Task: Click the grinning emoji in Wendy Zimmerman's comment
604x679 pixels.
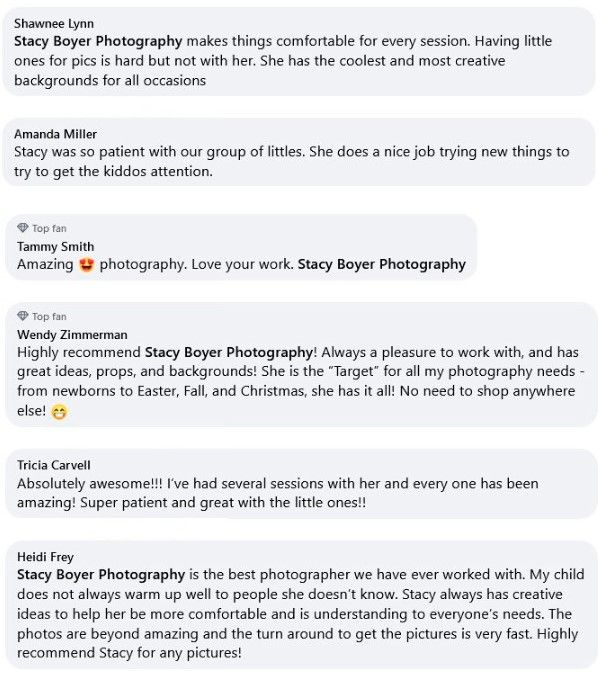Action: 59,411
